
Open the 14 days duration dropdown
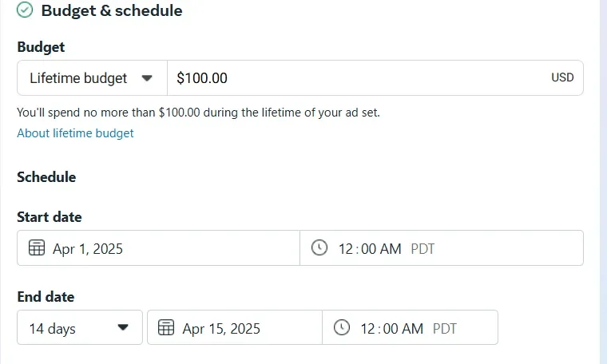pyautogui.click(x=79, y=327)
